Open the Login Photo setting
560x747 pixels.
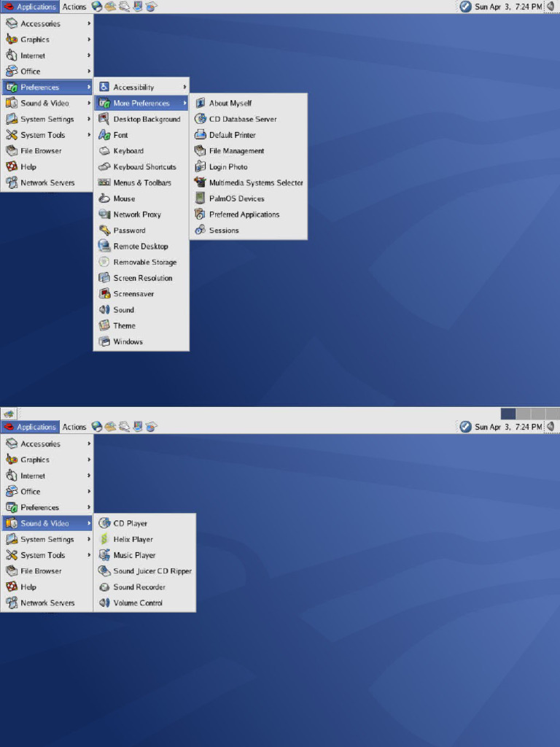[x=248, y=167]
